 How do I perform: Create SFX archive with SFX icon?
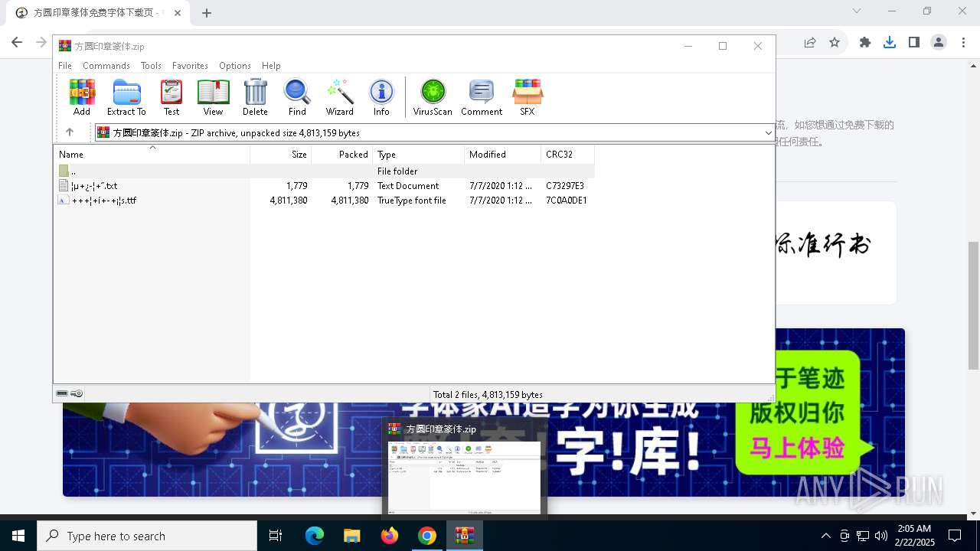(528, 97)
